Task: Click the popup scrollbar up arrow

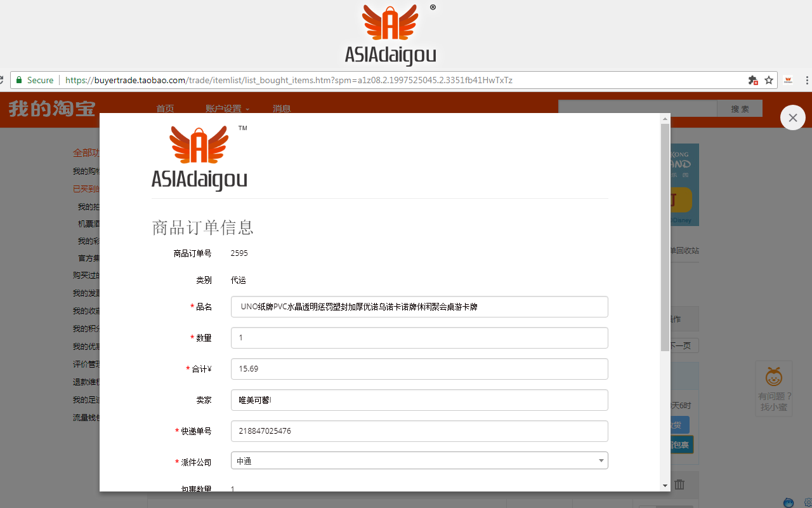Action: click(665, 119)
